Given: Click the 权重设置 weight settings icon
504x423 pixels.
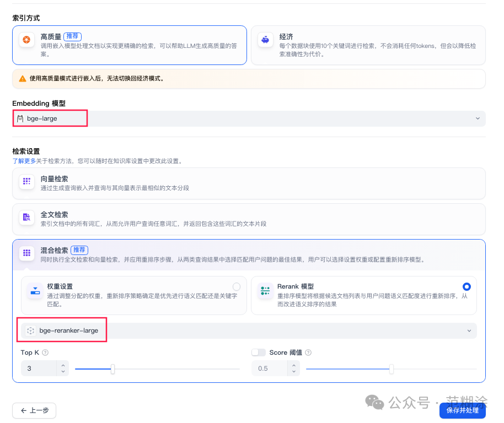Looking at the screenshot, I should 35,290.
